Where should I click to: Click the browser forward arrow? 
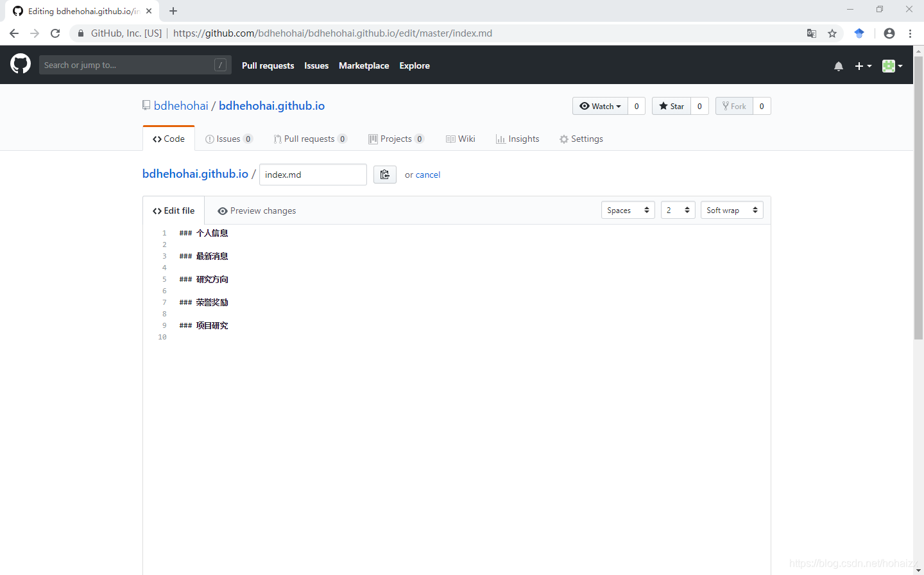(x=35, y=33)
